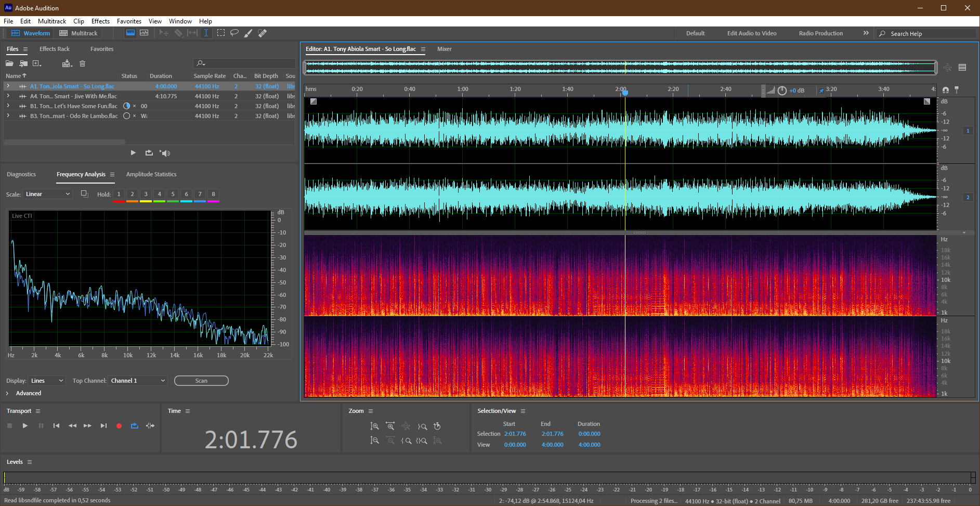This screenshot has height=506, width=980.
Task: Expand the A1 So Long.flac file row
Action: [8, 86]
